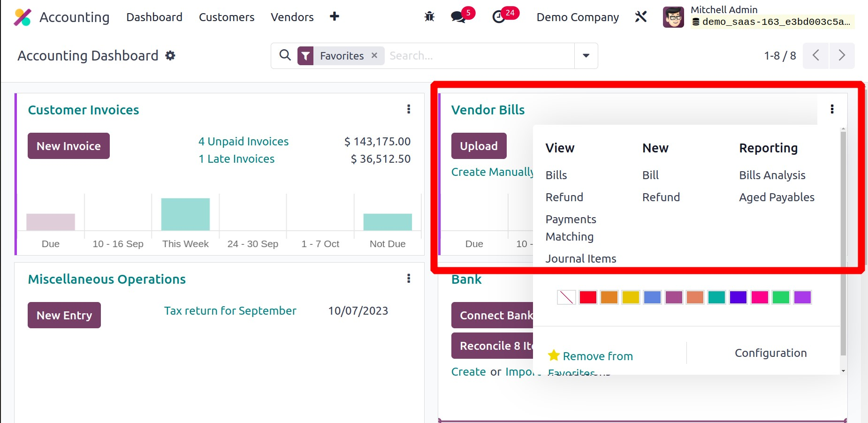Click into the Search input field

(479, 56)
